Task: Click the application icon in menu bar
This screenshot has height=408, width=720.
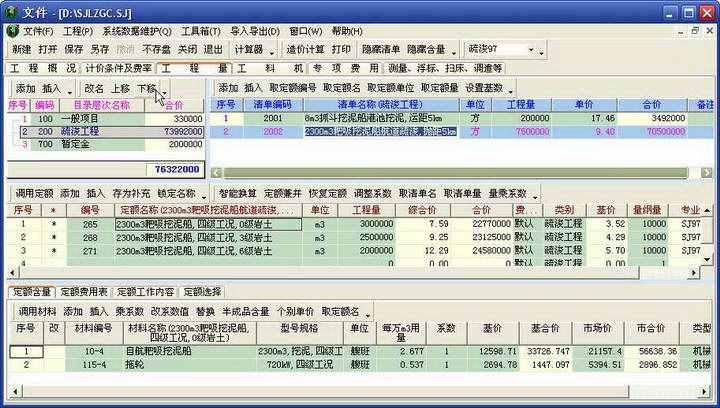Action: 12,31
